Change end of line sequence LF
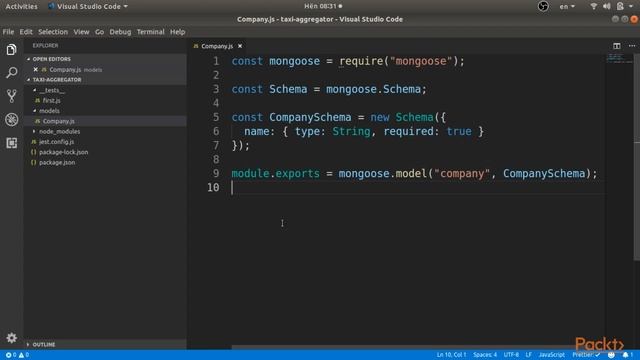The width and height of the screenshot is (640, 360). [529, 355]
